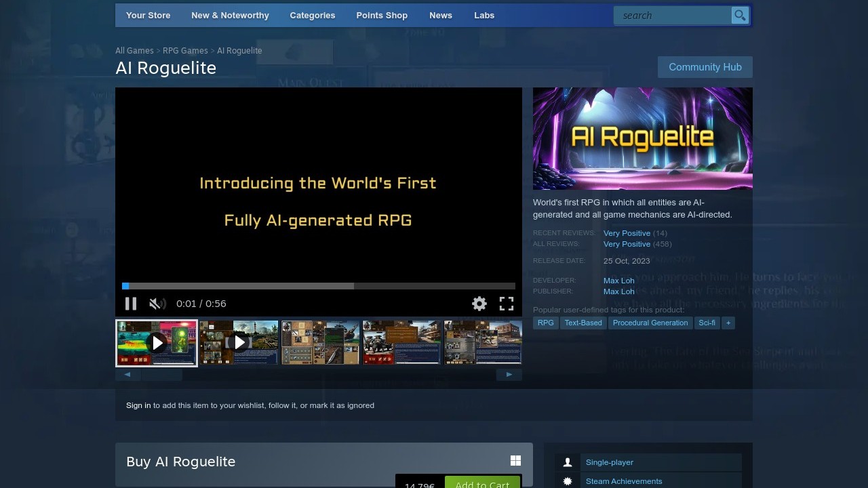Pause the trailer video
The height and width of the screenshot is (488, 868).
click(x=131, y=304)
